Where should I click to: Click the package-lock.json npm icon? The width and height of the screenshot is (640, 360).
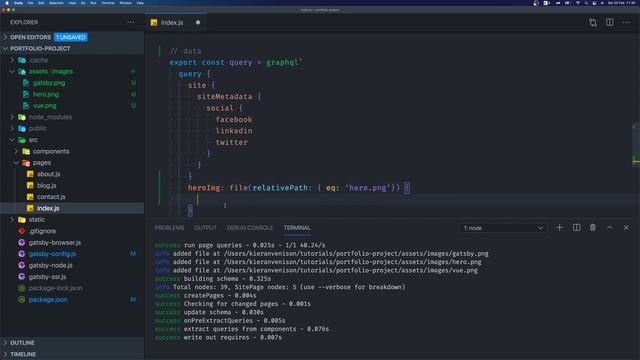click(22, 288)
